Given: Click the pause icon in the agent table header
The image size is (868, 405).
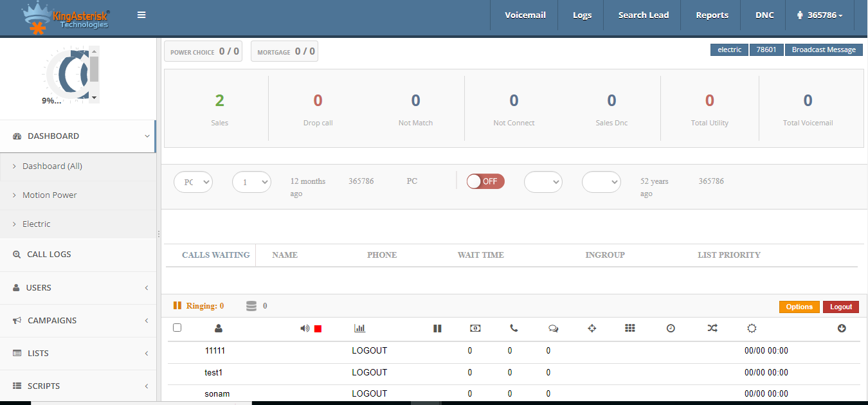Looking at the screenshot, I should 437,328.
